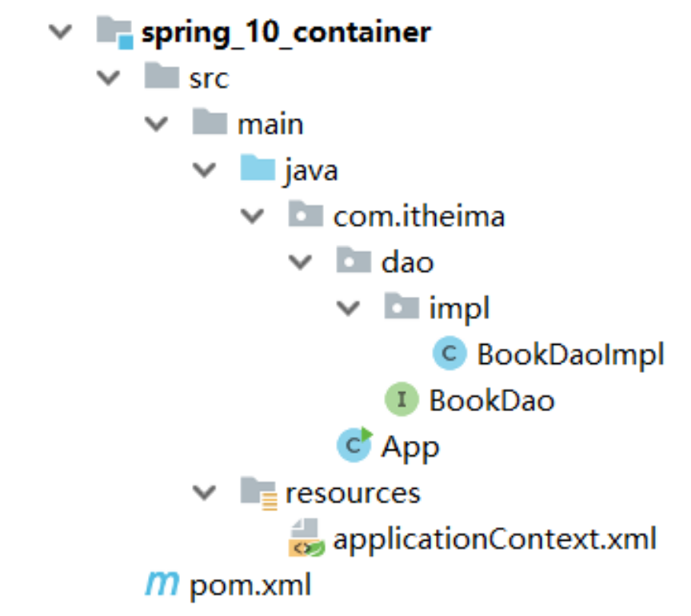Image resolution: width=691 pixels, height=616 pixels.
Task: Click the BookDaoImpl class icon
Action: [x=449, y=353]
